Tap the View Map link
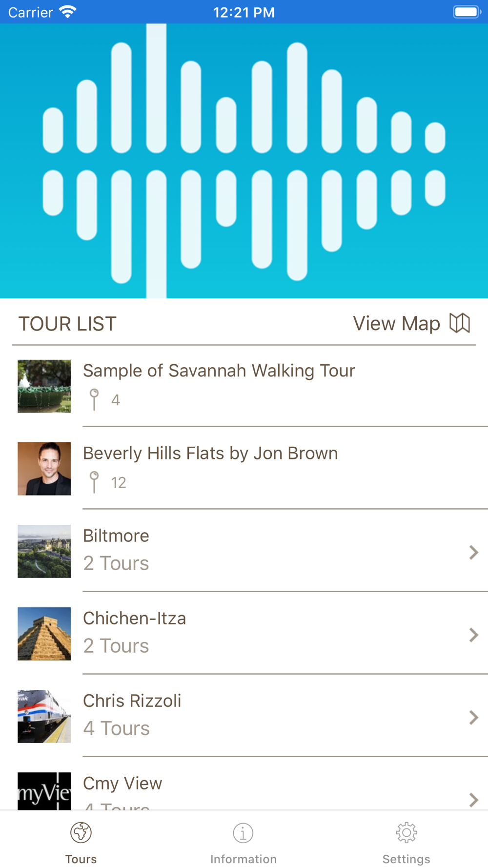488x868 pixels. pyautogui.click(x=396, y=323)
